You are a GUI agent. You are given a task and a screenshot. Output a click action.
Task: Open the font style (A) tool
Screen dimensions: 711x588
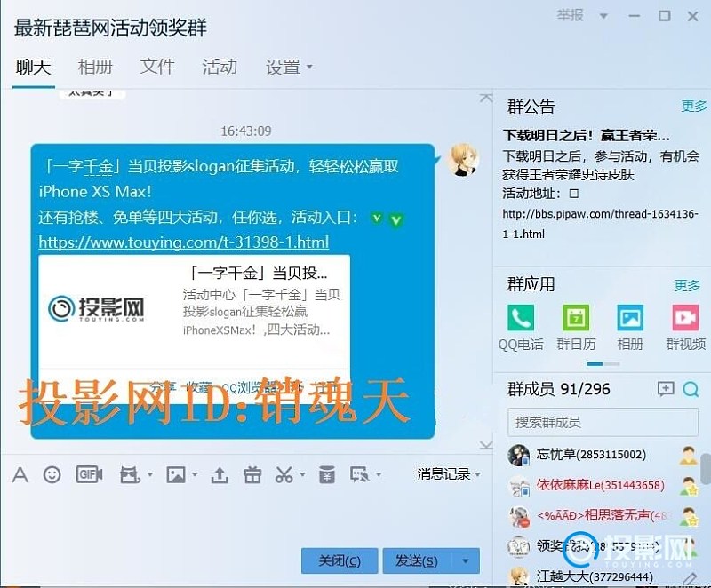[x=20, y=475]
